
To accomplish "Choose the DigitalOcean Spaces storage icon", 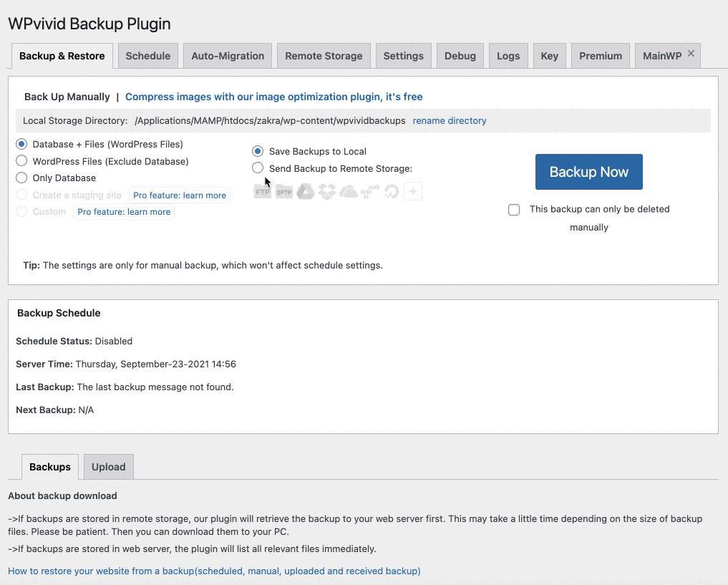I will 392,191.
